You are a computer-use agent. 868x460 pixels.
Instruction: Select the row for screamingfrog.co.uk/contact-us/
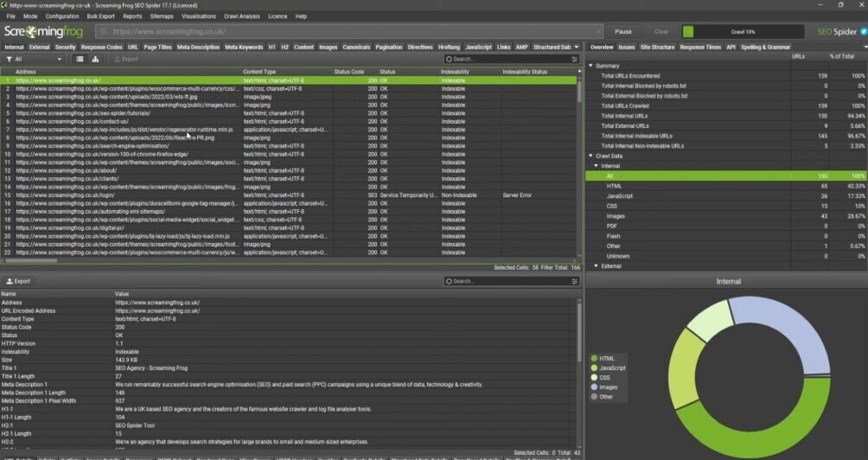pos(288,121)
